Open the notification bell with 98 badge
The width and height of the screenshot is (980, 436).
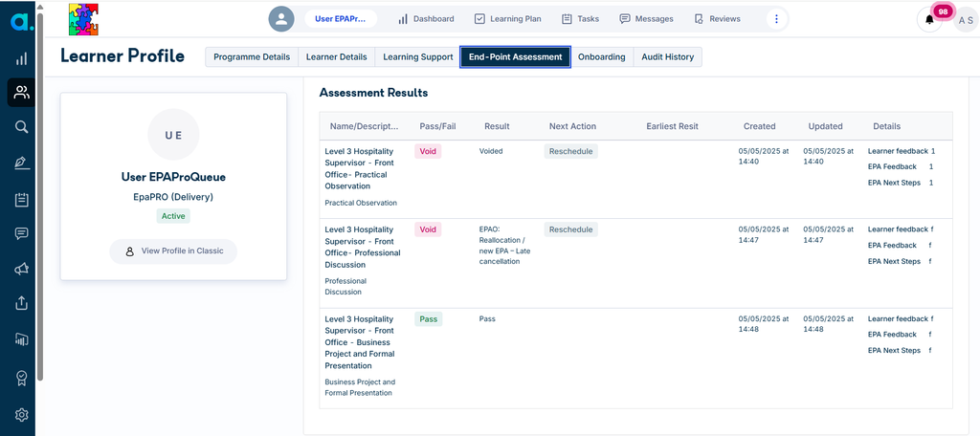929,19
